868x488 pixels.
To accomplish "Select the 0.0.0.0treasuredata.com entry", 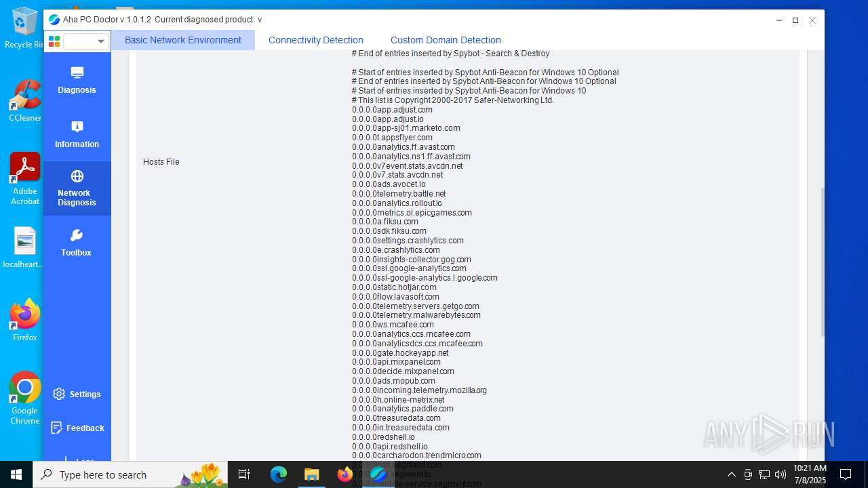I will tap(396, 418).
